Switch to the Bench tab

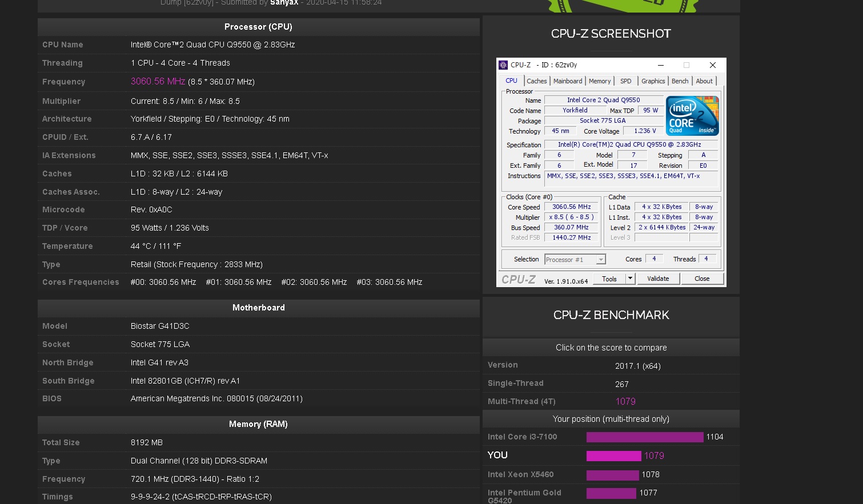pos(680,81)
